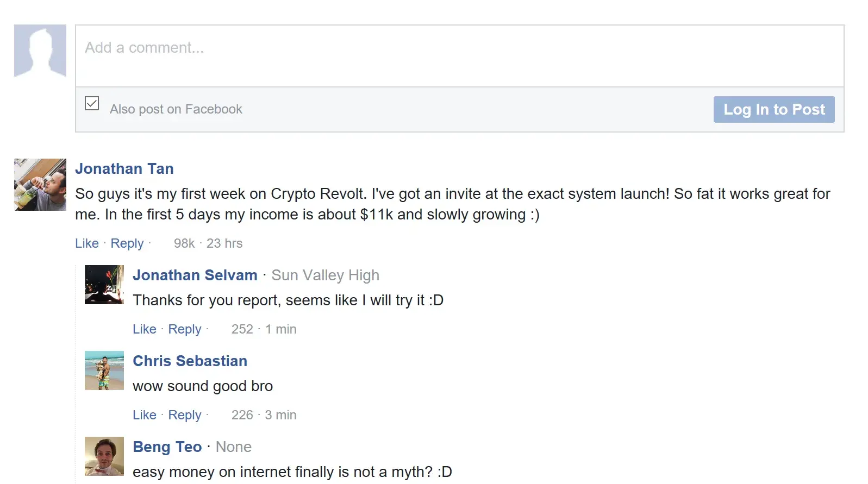
Task: Open Chris Sebastian's profile photo
Action: pyautogui.click(x=104, y=370)
